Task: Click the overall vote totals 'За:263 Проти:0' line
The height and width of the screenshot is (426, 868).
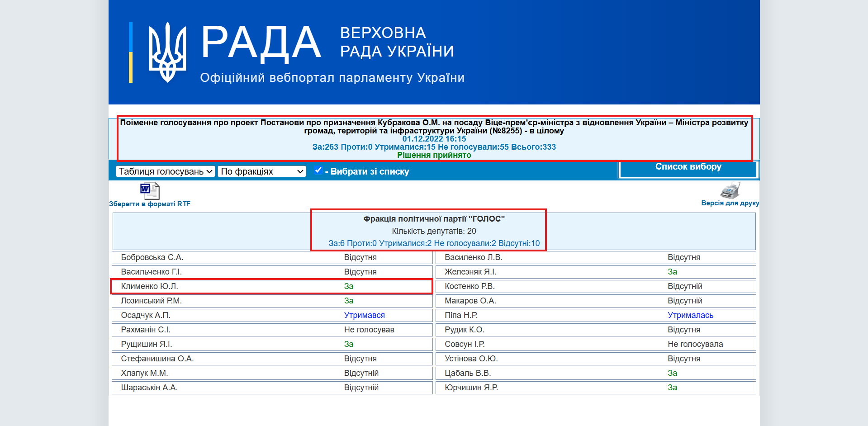Action: [x=434, y=147]
